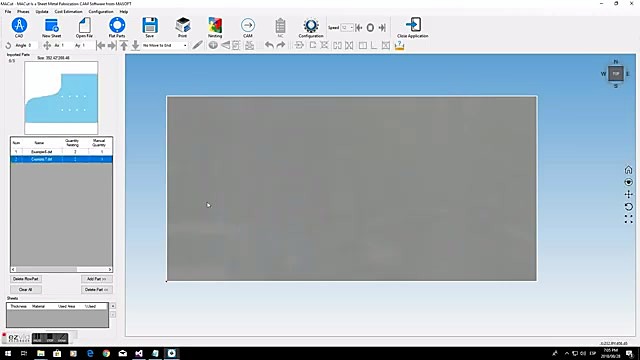Move part up with up arrow
This screenshot has width=640, height=360.
(124, 45)
